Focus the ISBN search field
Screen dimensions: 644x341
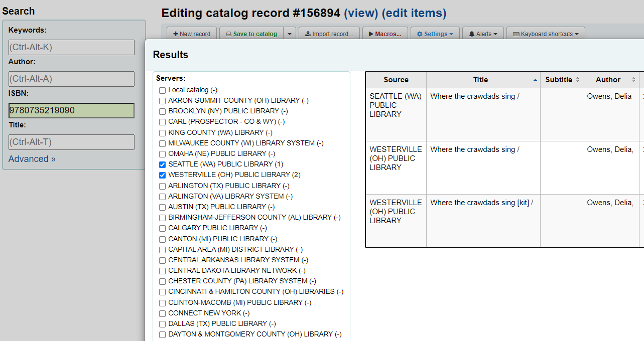(x=71, y=110)
